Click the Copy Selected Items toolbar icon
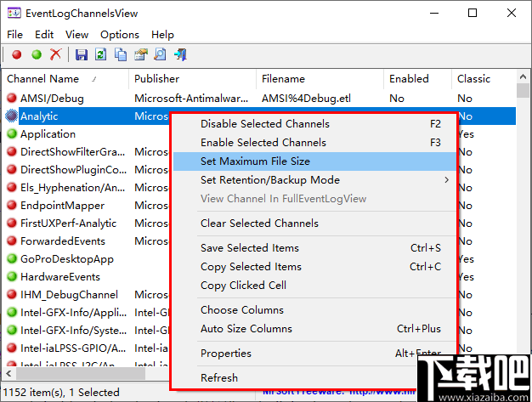Viewport: 532px width, 402px height. click(121, 54)
